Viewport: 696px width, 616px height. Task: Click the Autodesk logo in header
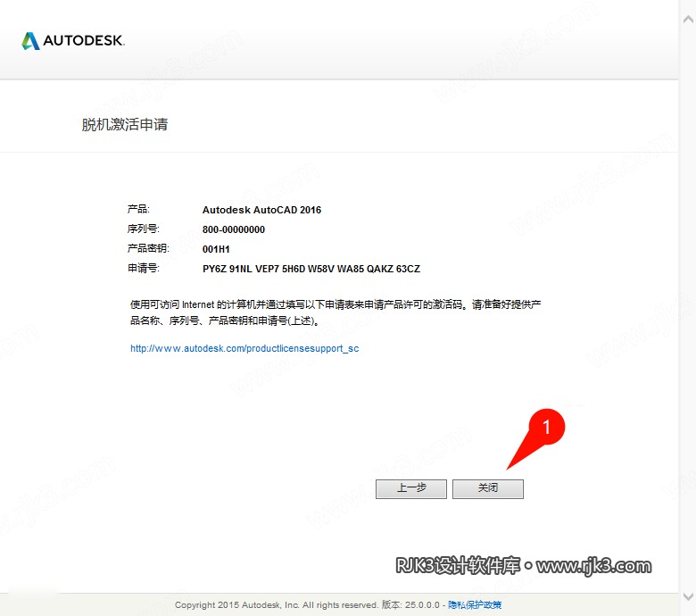point(73,41)
